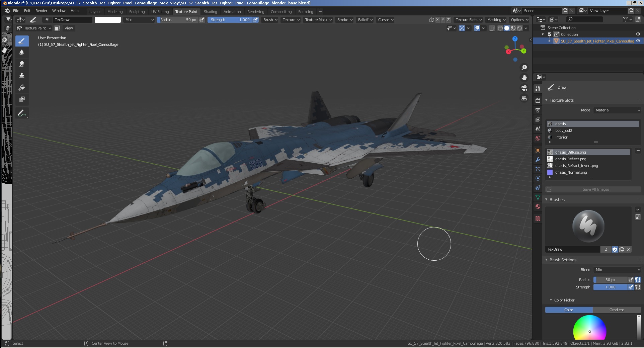The width and height of the screenshot is (644, 348).
Task: Open Brush popover in header
Action: 270,20
